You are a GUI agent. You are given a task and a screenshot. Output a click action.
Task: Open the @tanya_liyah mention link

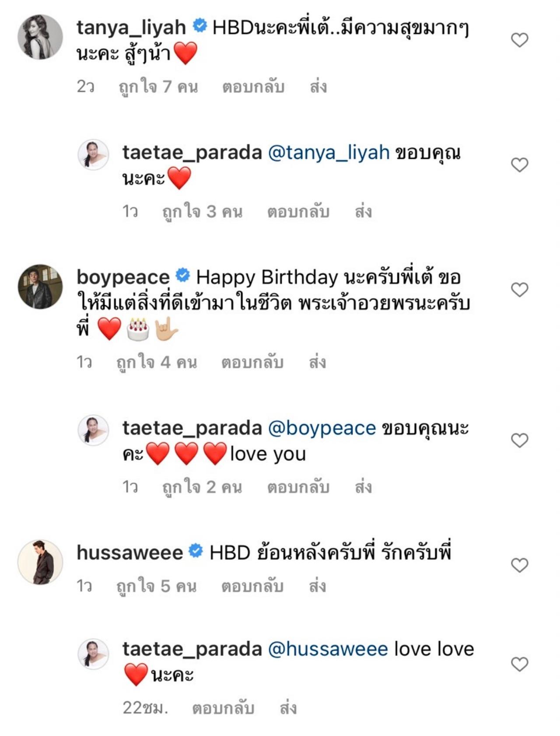click(328, 153)
